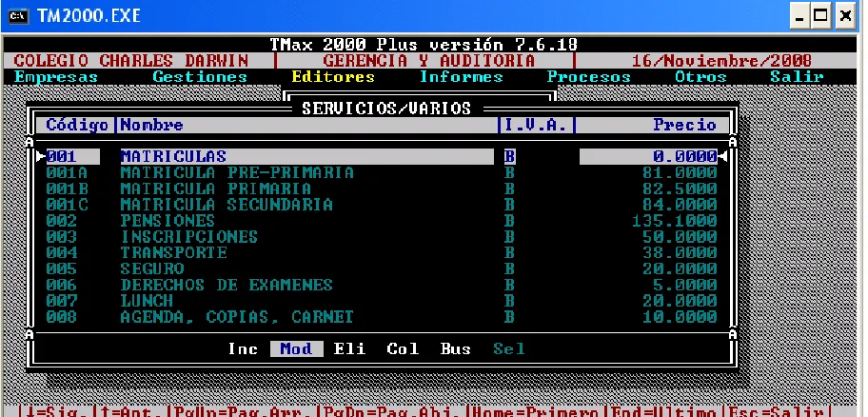Viewport: 868px width, 417px height.
Task: Click the 16/Noviembre/2008 date text
Action: point(721,61)
